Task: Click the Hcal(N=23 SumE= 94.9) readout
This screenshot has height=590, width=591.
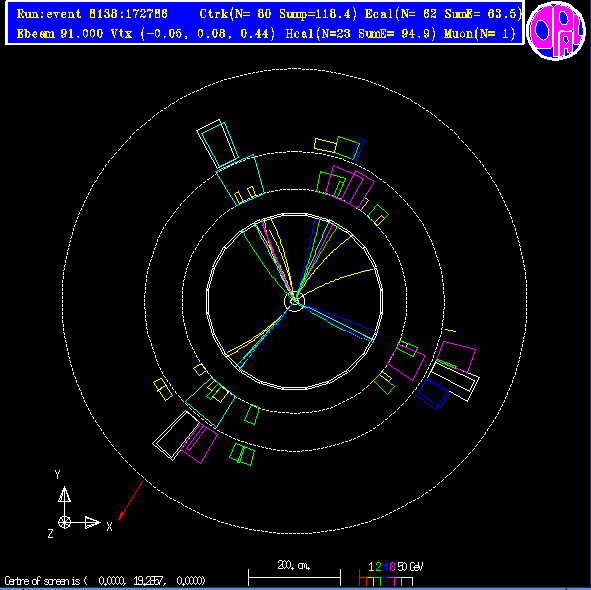Action: coord(361,34)
